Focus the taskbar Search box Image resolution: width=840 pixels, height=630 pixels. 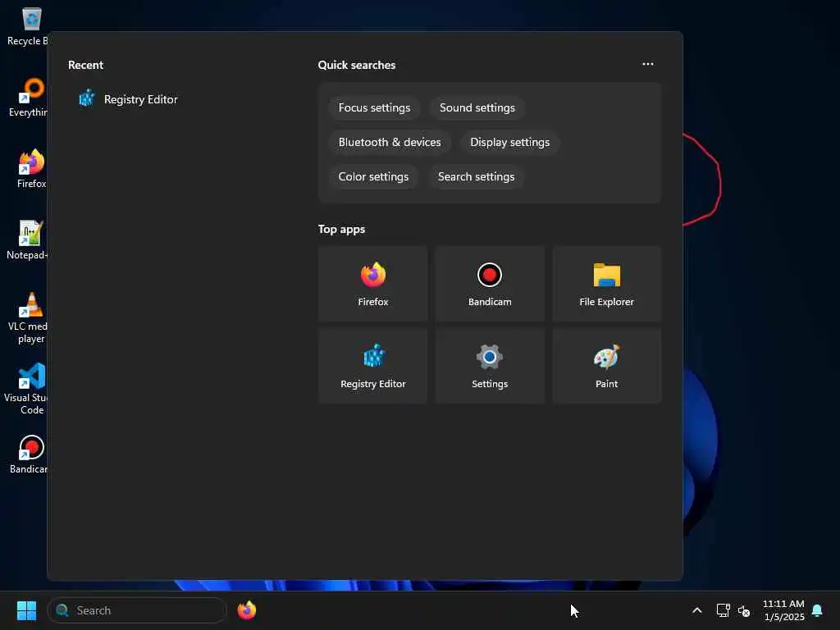137,610
